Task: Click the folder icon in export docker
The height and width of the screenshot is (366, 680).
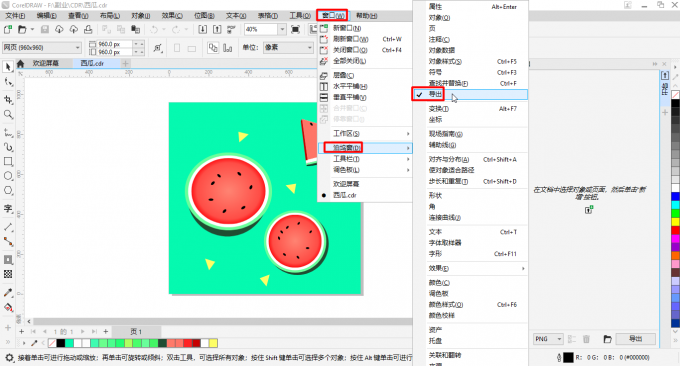Action: point(607,339)
